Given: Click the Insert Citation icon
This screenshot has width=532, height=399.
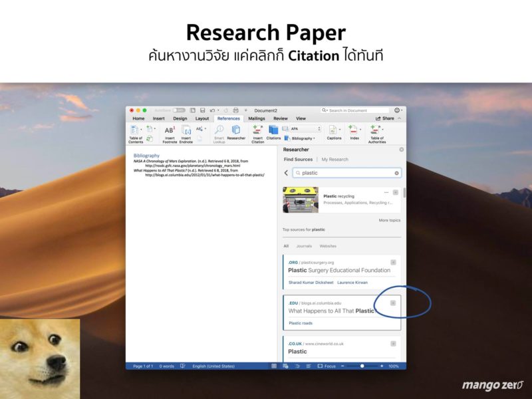Looking at the screenshot, I should [257, 131].
